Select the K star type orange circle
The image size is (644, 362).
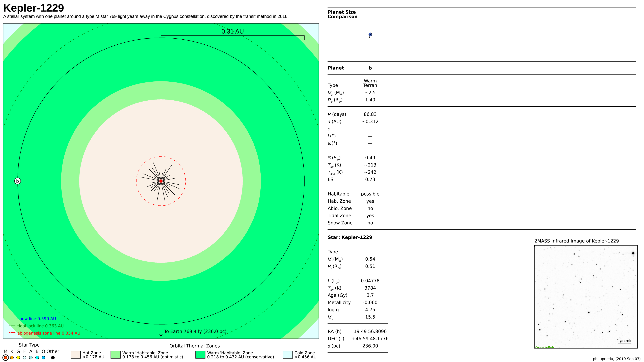pyautogui.click(x=12, y=357)
